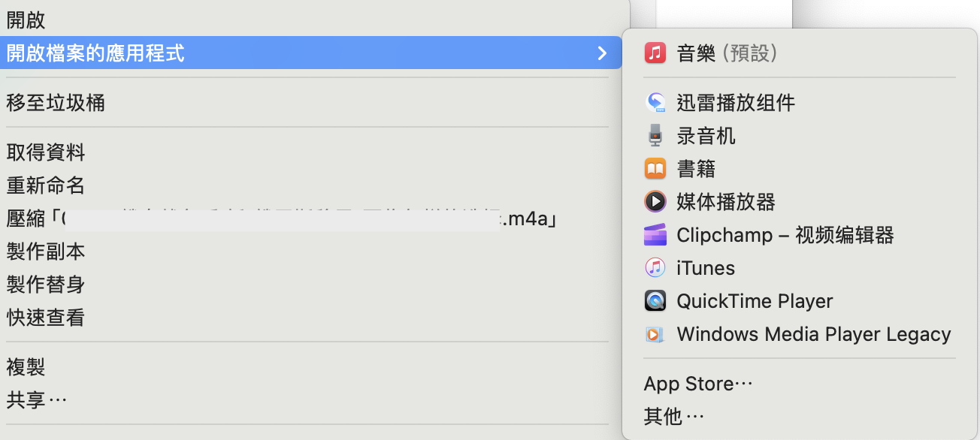This screenshot has height=440, width=980.
Task: Choose 移至垃圾桶 menu item
Action: pos(56,103)
